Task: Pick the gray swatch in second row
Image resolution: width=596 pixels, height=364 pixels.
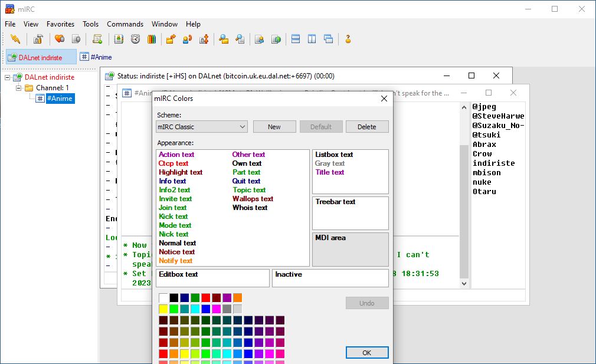Action: (227, 309)
